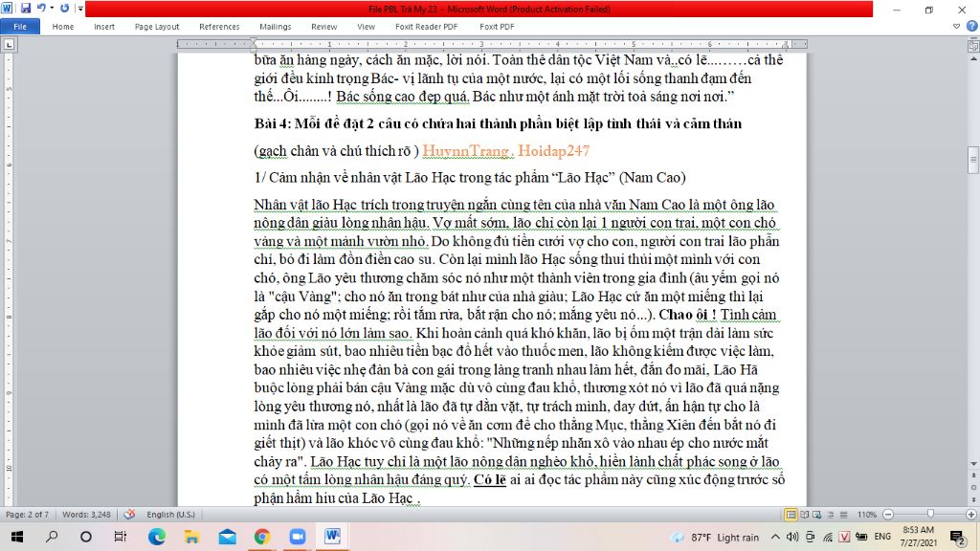Click the English (U.S.) language indicator
The width and height of the screenshot is (980, 551).
point(170,515)
